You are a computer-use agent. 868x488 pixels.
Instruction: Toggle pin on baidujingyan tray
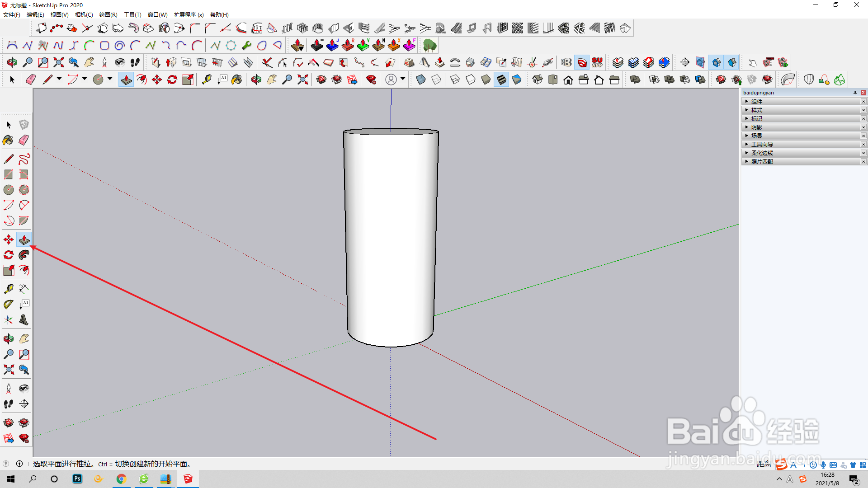[855, 93]
